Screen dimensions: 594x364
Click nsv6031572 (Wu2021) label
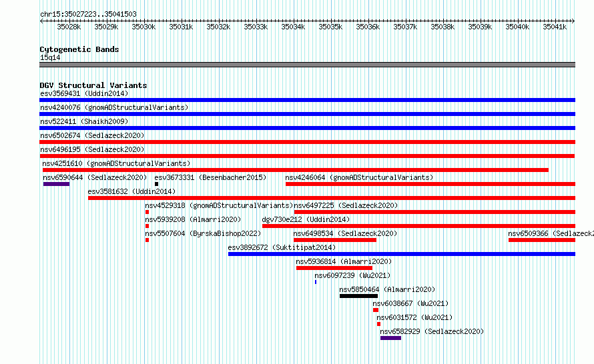[x=414, y=317]
